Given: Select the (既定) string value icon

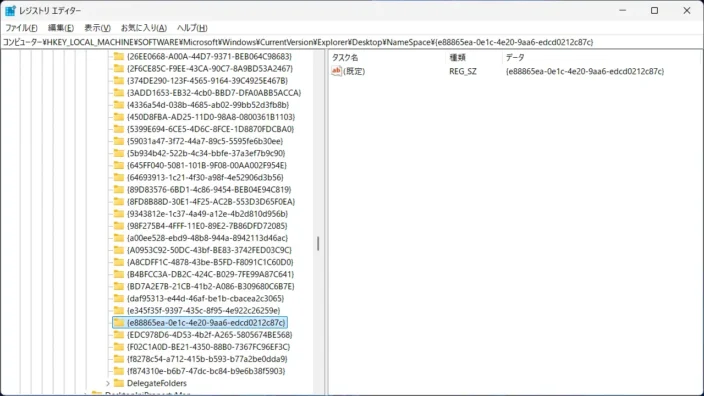Looking at the screenshot, I should pyautogui.click(x=336, y=71).
